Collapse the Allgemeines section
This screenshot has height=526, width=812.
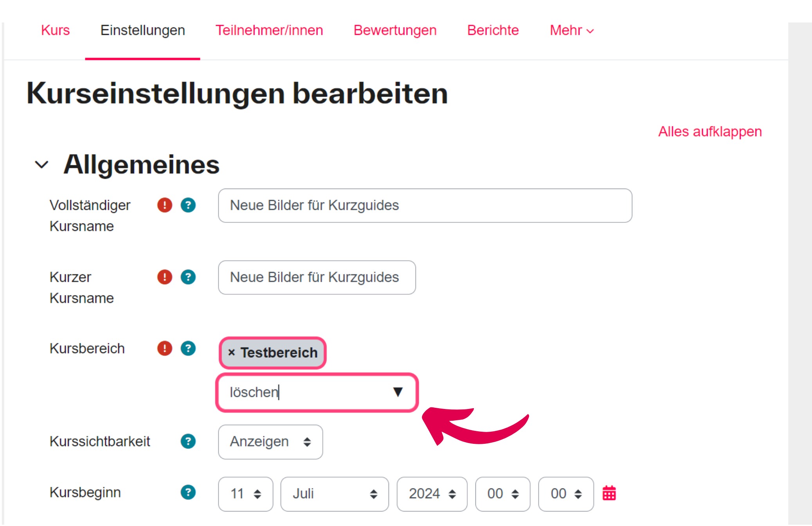click(x=41, y=164)
